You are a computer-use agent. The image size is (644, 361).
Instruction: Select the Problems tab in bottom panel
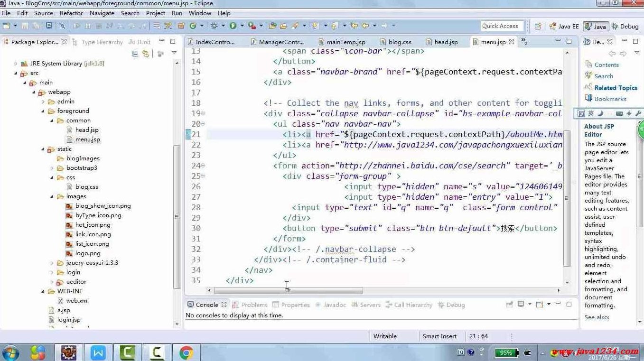pos(254,305)
